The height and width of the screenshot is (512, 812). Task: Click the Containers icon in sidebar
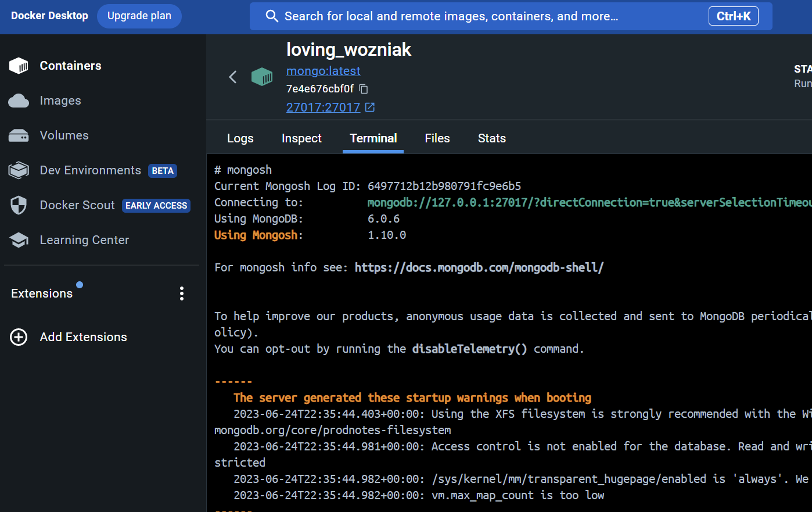(x=19, y=66)
